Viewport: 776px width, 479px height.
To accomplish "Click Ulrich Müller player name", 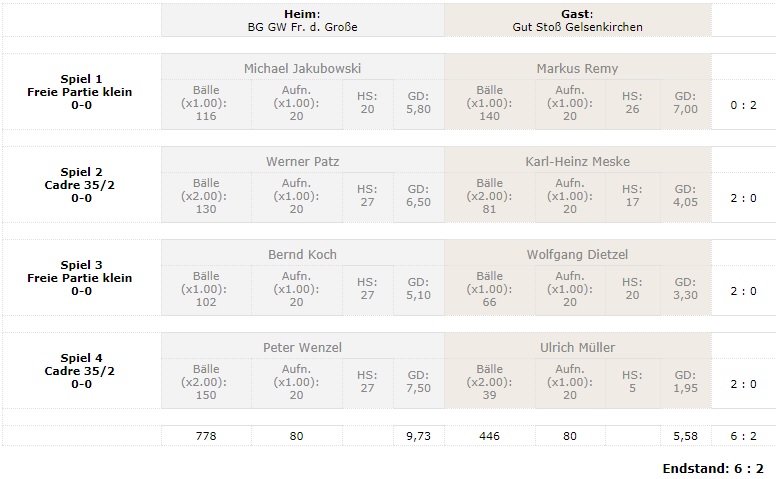I will point(577,347).
